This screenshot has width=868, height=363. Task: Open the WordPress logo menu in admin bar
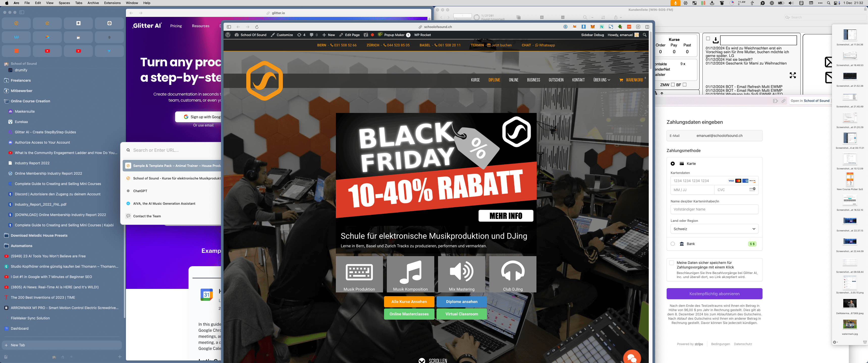228,35
